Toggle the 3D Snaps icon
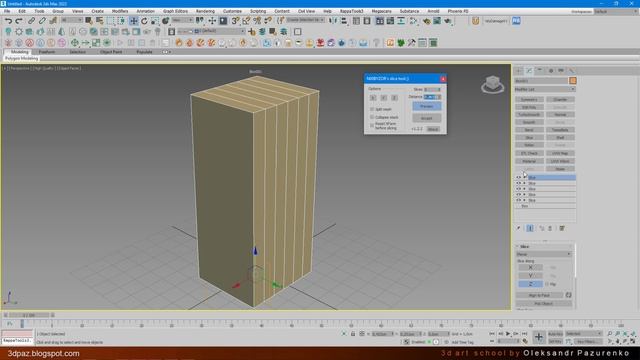This screenshot has width=640, height=360. tap(236, 20)
